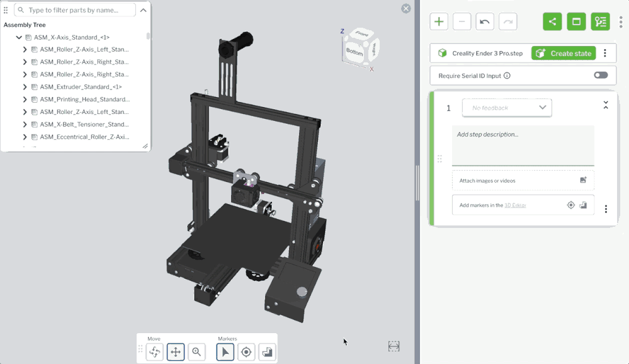Select the zoom magnifier tool
The image size is (629, 364).
[x=196, y=352]
